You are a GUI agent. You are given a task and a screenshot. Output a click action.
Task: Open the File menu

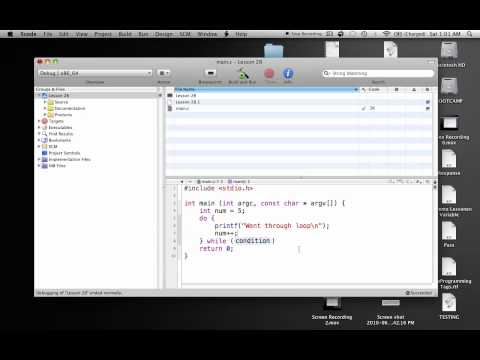pos(48,34)
